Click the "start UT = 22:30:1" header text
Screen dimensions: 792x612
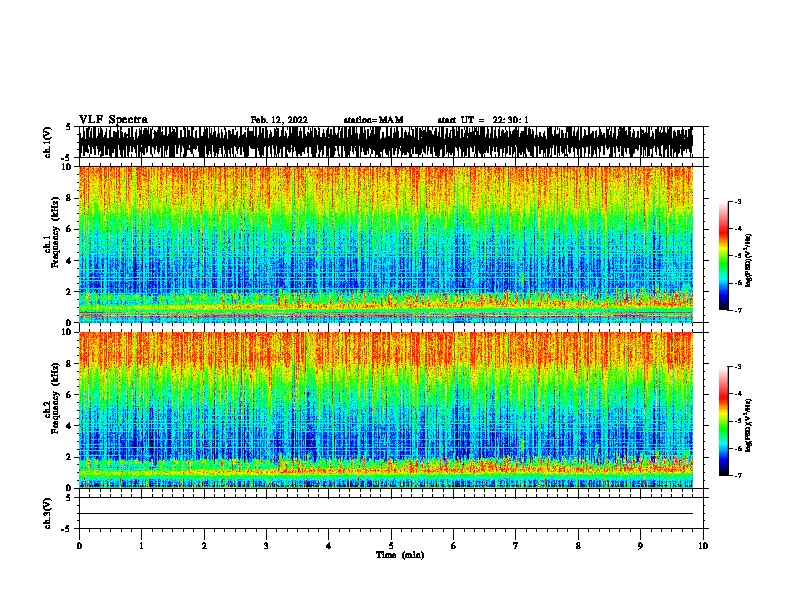click(x=483, y=120)
